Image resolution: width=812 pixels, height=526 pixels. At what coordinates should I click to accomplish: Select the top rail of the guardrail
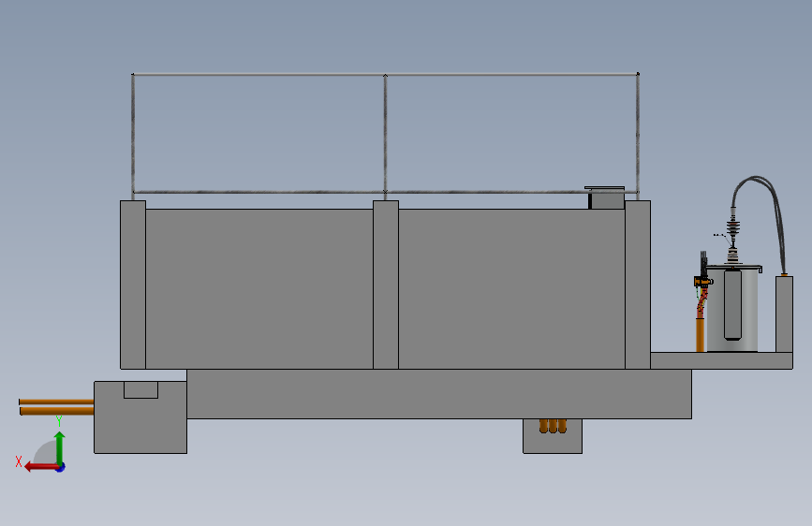pos(385,75)
